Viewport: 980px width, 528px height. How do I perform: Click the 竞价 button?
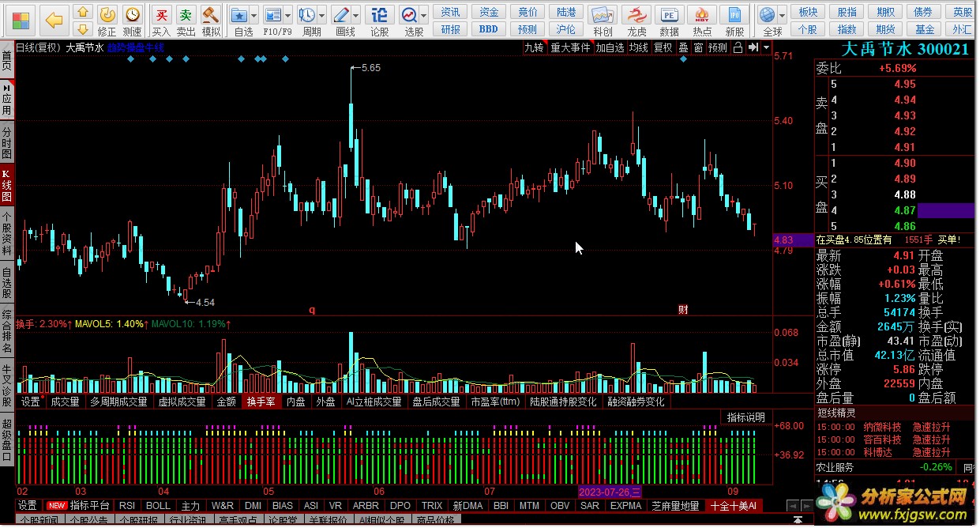(x=528, y=12)
